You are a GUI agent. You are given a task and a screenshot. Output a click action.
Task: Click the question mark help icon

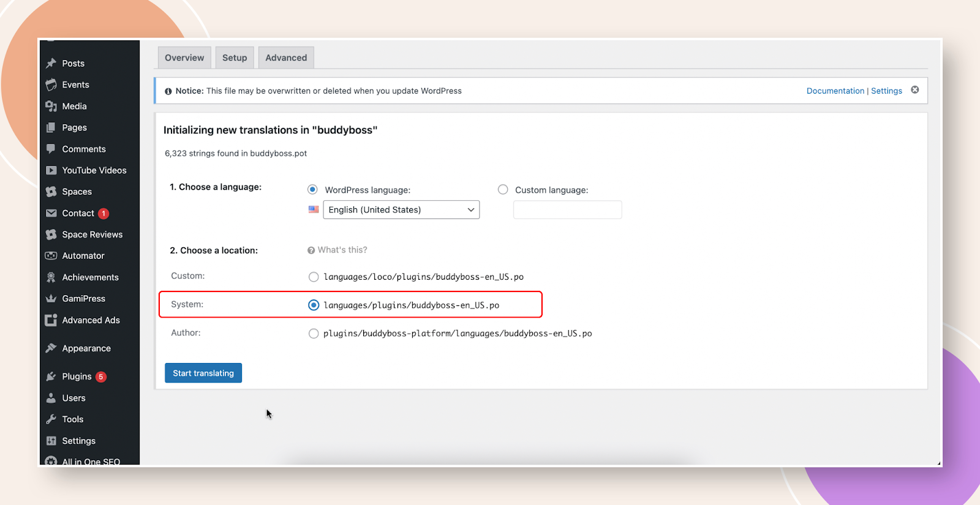pos(311,250)
